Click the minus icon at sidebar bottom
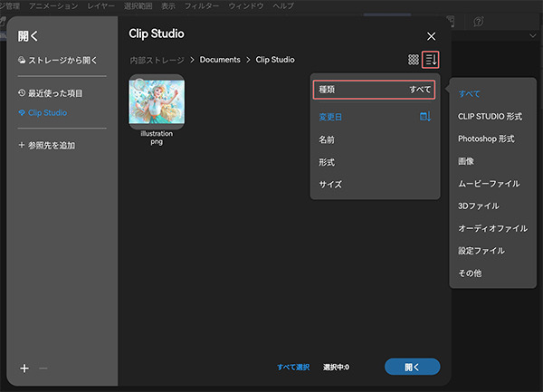 click(x=43, y=368)
